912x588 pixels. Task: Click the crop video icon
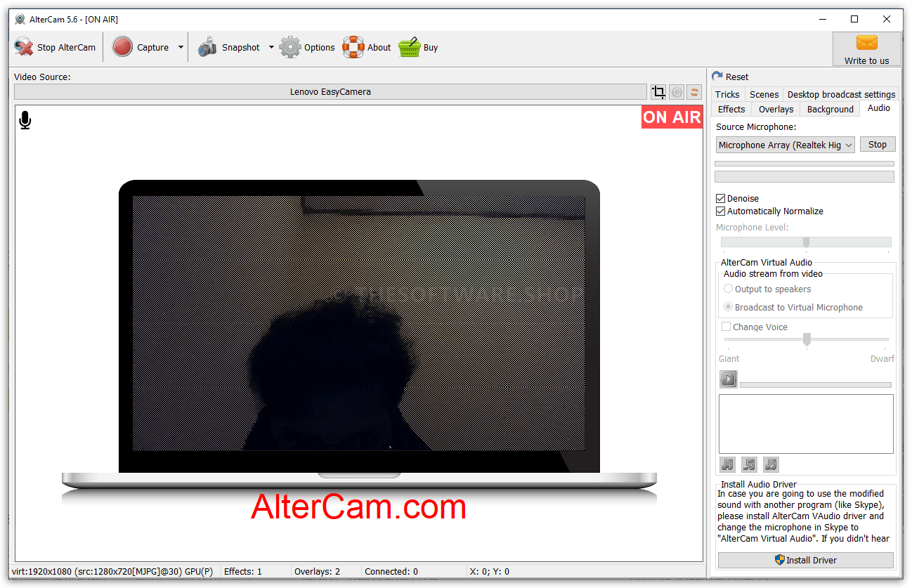tap(658, 92)
